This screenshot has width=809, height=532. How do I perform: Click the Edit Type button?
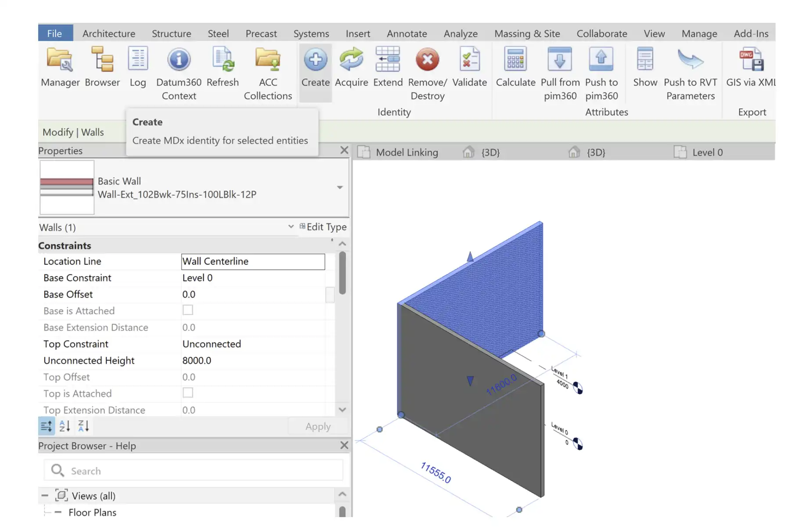[x=323, y=227]
